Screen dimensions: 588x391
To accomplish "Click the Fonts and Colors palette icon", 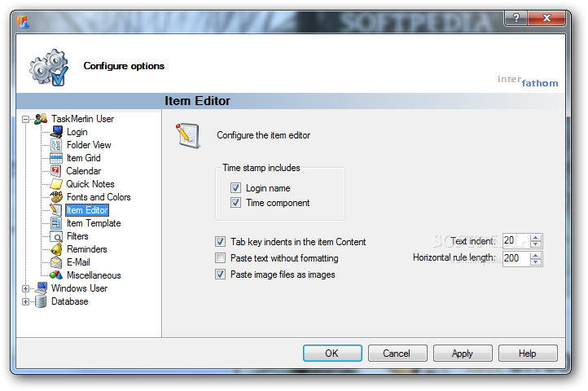I will tap(56, 197).
